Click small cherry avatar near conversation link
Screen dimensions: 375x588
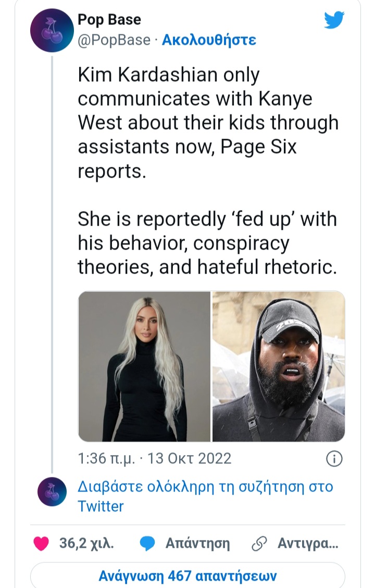52,492
